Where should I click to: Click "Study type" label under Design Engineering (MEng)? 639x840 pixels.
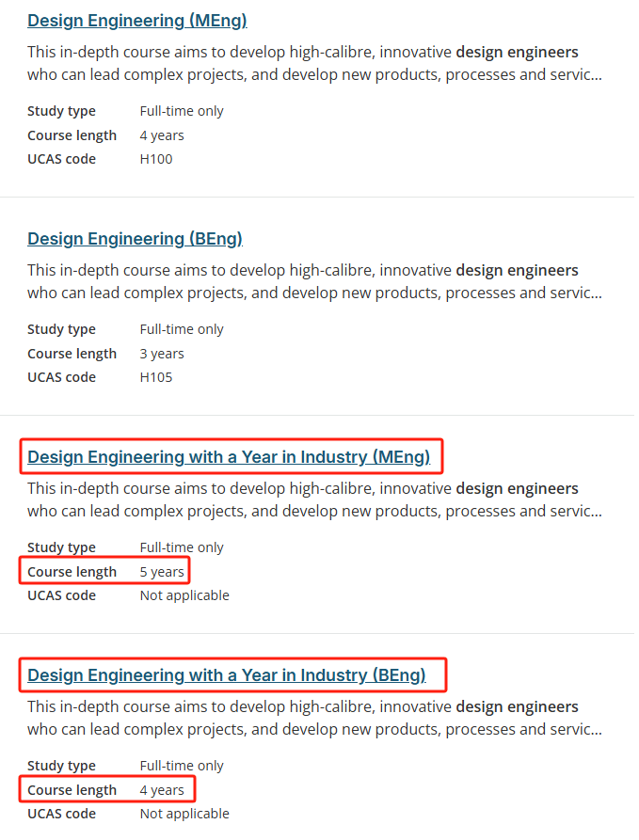61,111
